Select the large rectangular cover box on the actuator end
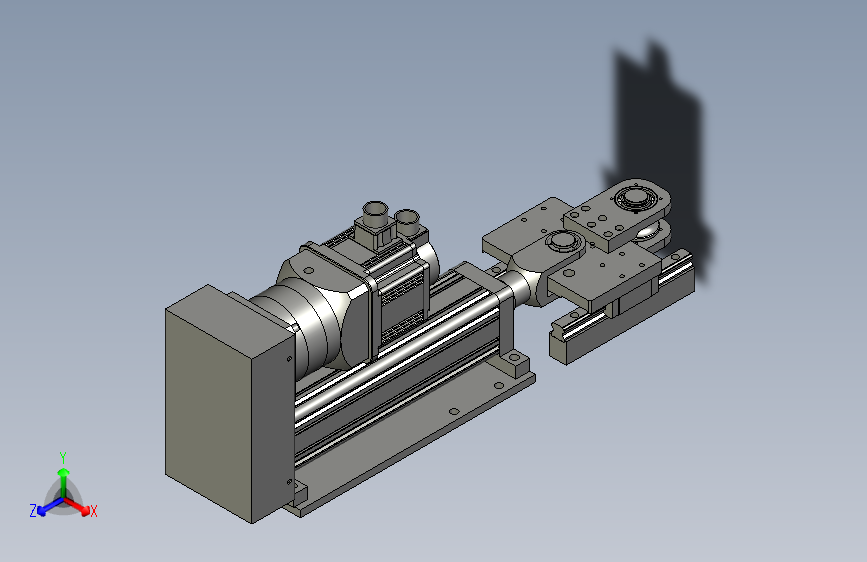Viewport: 867px width, 562px height. coord(228,404)
